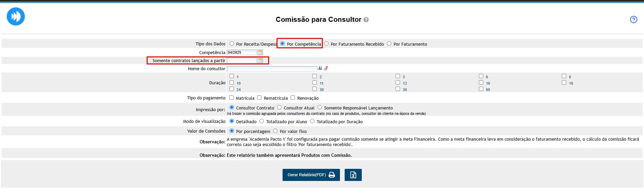Select Por Competência radio option
The height and width of the screenshot is (189, 644).
pos(283,44)
